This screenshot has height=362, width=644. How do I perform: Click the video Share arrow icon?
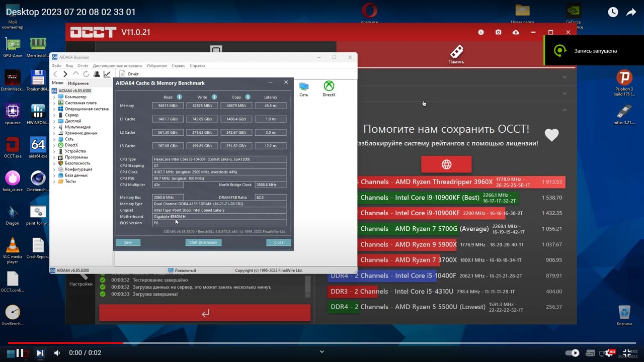tap(631, 13)
